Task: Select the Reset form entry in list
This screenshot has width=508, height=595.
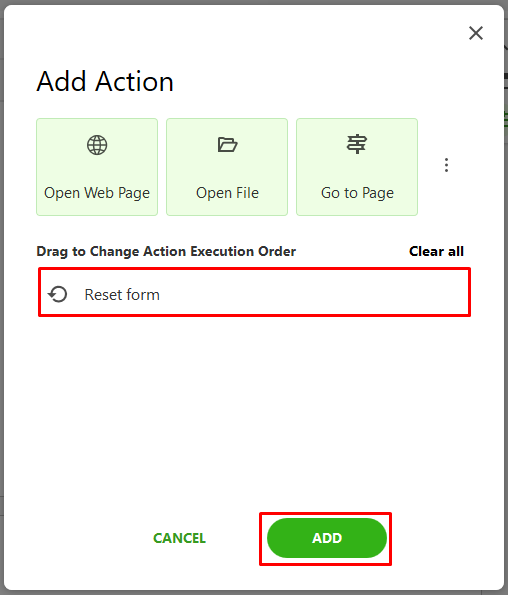Action: pyautogui.click(x=255, y=292)
